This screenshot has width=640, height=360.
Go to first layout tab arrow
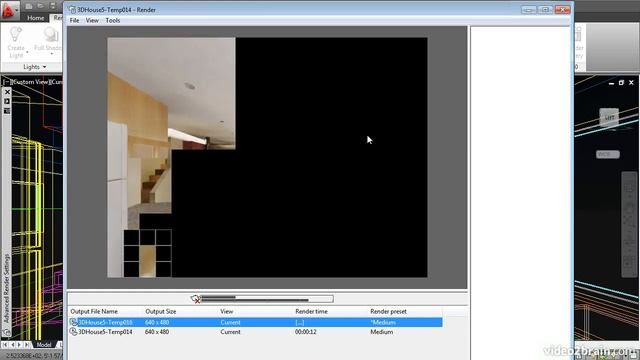point(5,345)
